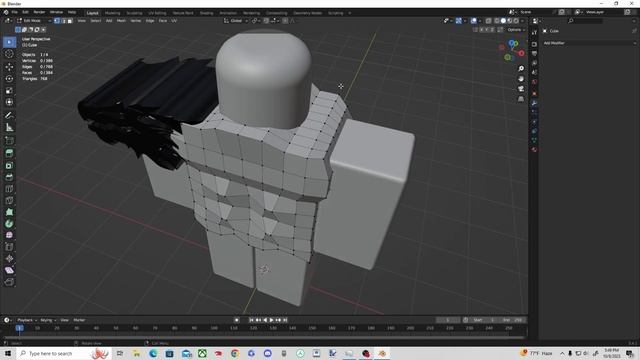Select the Loop Cut tool
640x360 pixels.
pos(9,189)
